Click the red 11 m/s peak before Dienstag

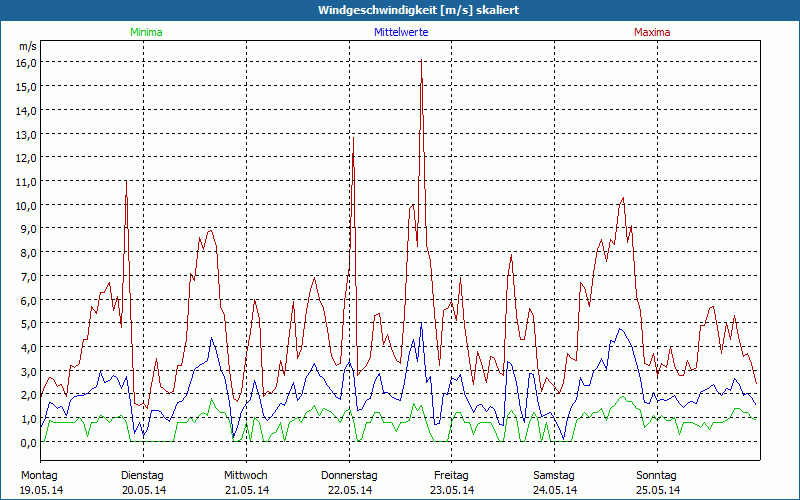click(126, 182)
